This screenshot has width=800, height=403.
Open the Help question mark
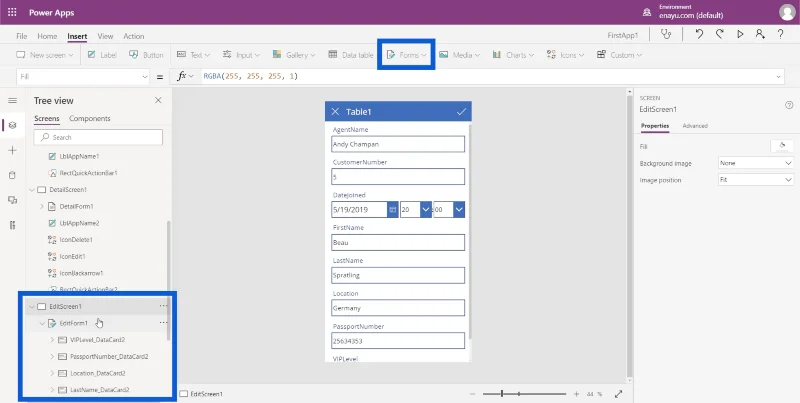click(781, 34)
